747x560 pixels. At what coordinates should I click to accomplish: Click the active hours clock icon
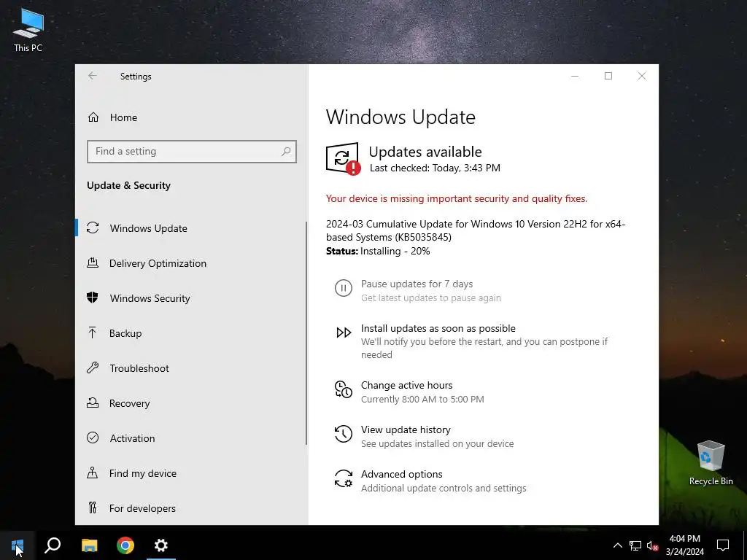point(344,389)
